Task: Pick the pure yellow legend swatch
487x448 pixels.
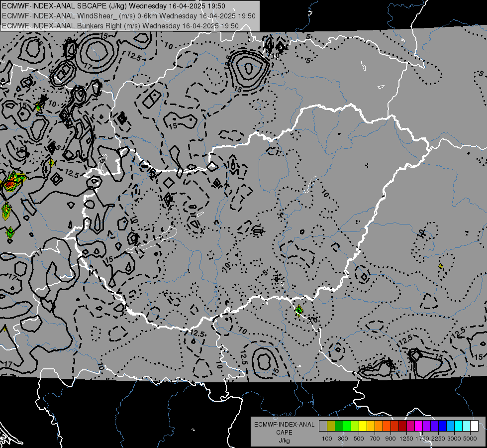Action: tap(363, 426)
